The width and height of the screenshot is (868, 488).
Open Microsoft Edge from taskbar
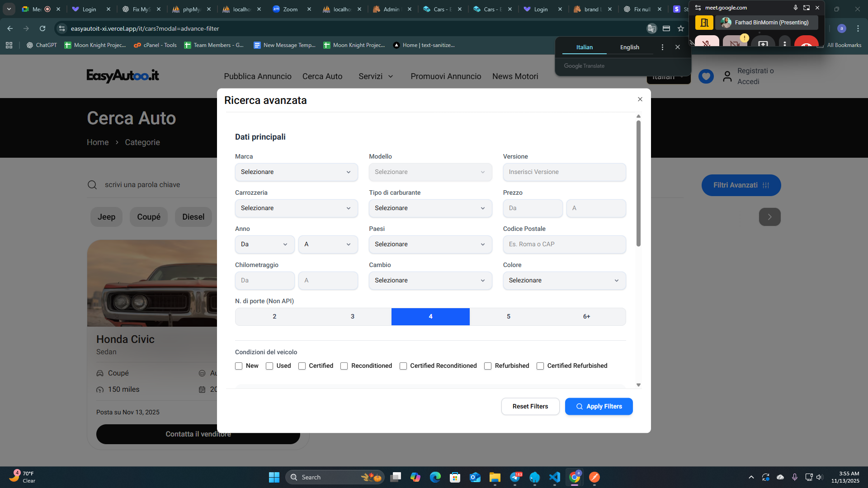tap(435, 477)
